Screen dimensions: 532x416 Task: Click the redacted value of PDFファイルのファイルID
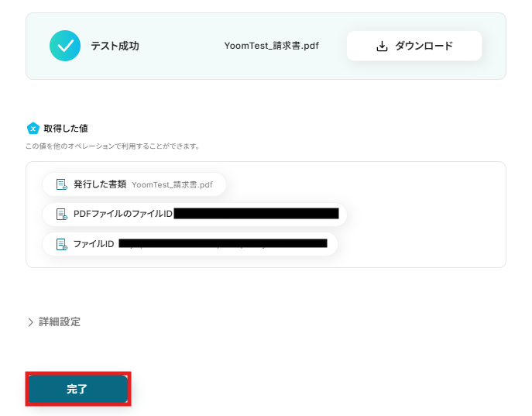[256, 214]
